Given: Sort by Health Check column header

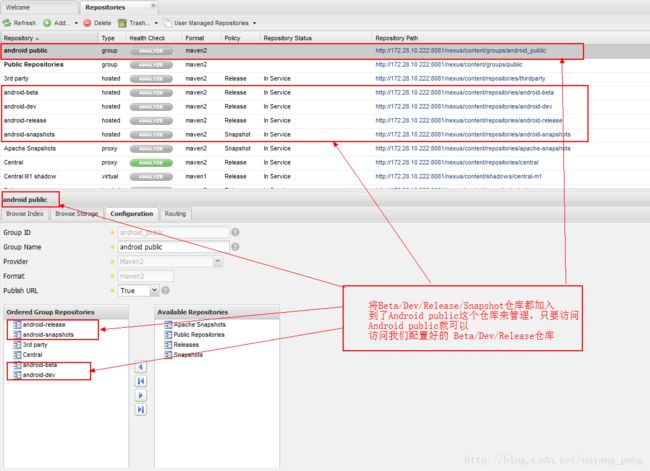Looking at the screenshot, I should [154, 38].
